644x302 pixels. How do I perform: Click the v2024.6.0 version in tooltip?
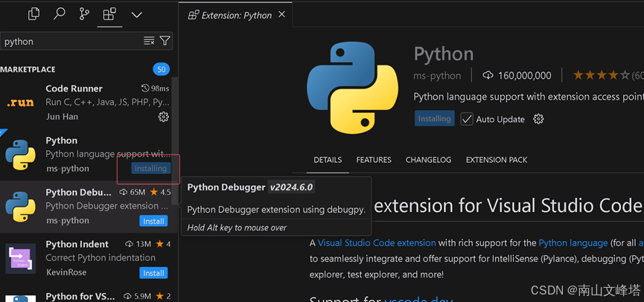coord(291,187)
